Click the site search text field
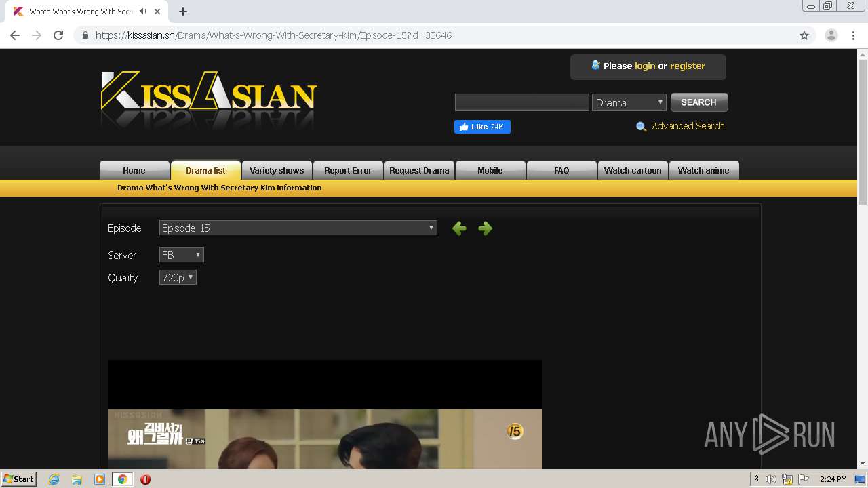Viewport: 868px width, 488px height. (522, 102)
